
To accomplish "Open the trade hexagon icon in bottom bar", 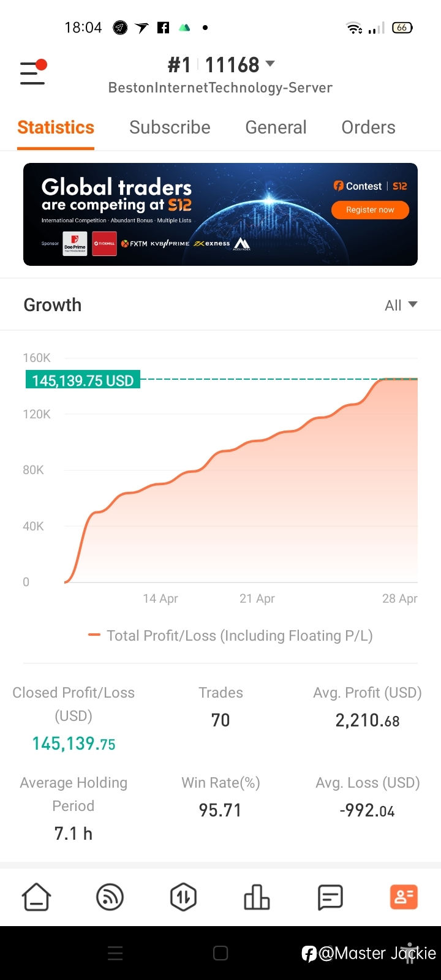I will (183, 897).
